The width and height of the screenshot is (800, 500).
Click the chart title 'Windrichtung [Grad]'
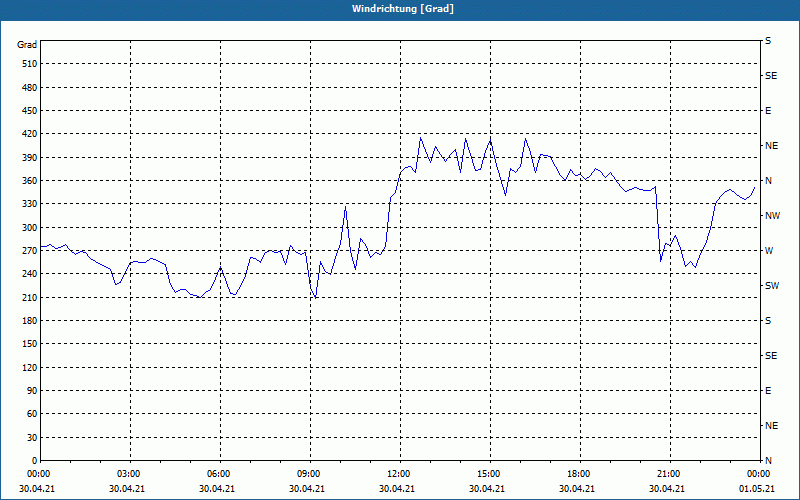403,9
